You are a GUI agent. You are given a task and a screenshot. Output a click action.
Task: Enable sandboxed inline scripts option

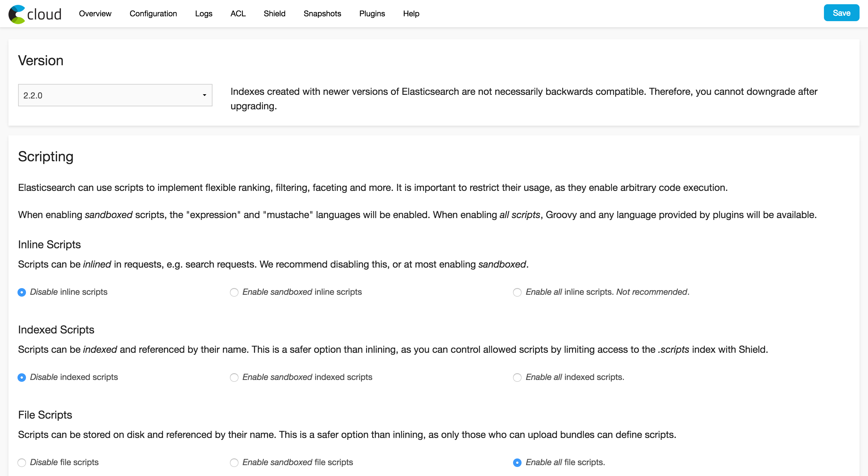(234, 292)
